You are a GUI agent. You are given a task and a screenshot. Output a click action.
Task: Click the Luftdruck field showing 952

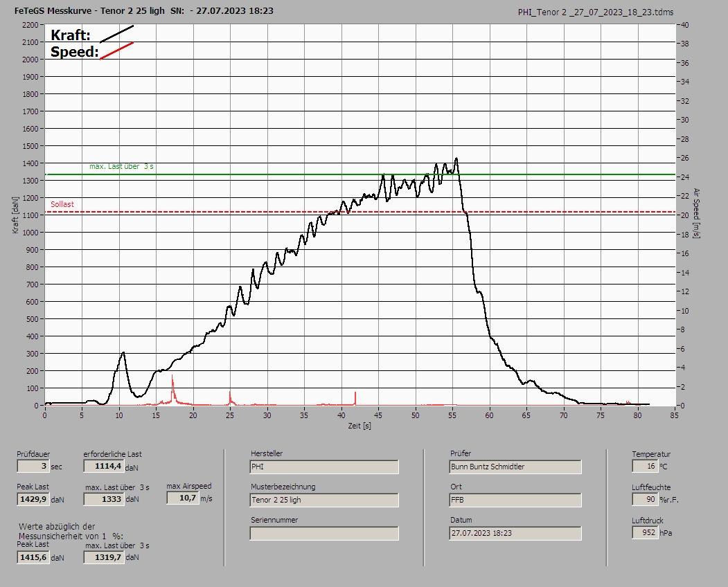(645, 533)
